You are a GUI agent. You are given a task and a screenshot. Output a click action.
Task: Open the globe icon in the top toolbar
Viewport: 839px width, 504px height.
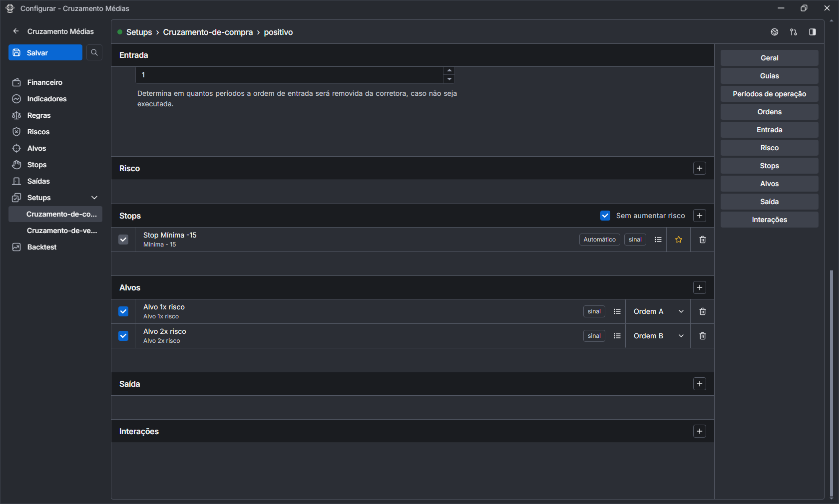(775, 32)
